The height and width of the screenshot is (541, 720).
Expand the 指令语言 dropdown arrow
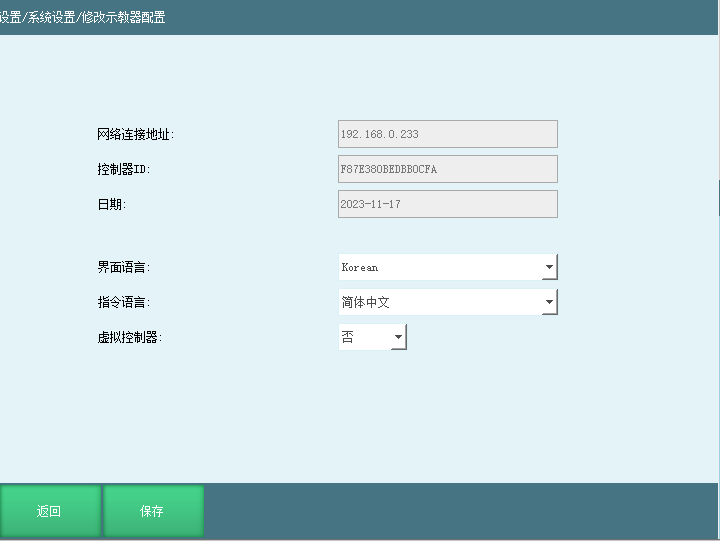tap(549, 302)
